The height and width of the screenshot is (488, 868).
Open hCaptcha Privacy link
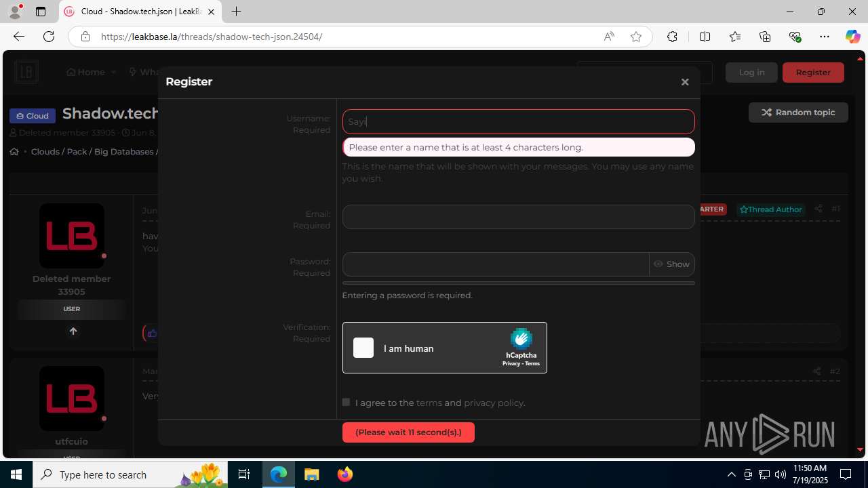tap(511, 364)
